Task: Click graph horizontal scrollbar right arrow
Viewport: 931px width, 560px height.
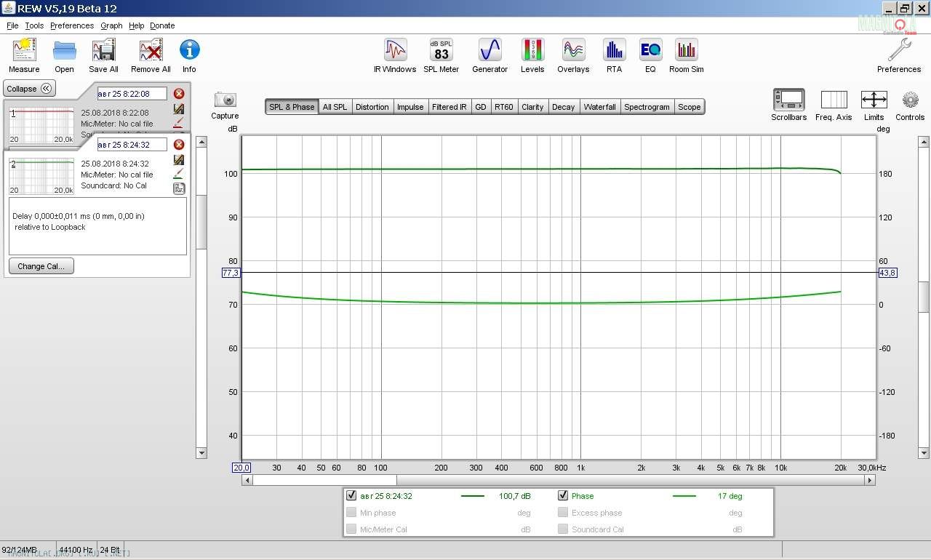Action: 869,480
